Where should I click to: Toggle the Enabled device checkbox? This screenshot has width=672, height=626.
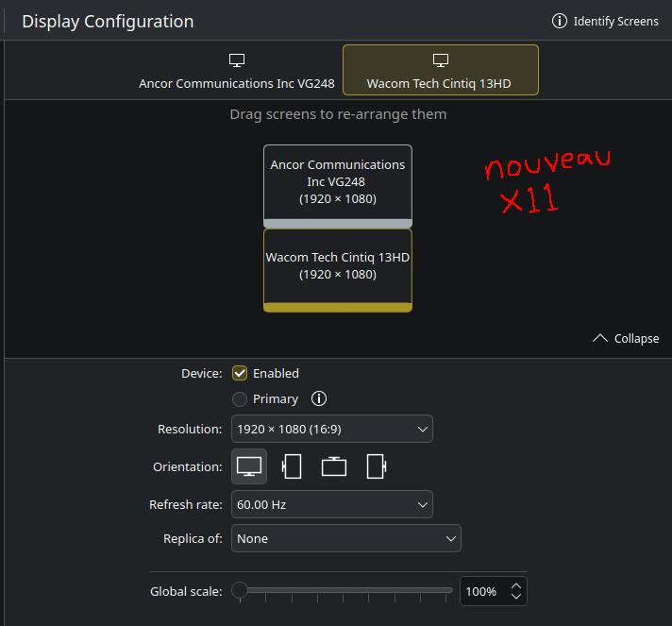(240, 373)
